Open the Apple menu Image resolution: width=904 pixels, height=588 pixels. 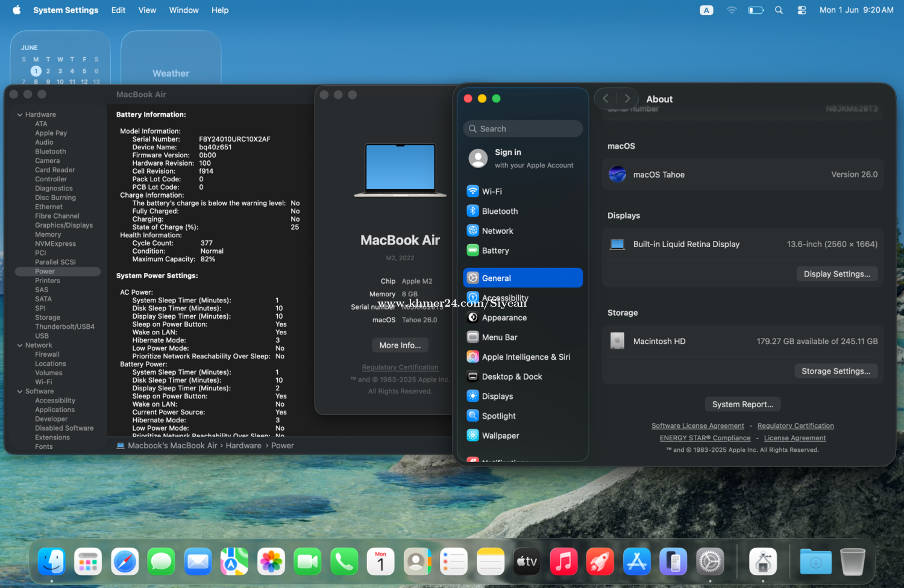(16, 10)
